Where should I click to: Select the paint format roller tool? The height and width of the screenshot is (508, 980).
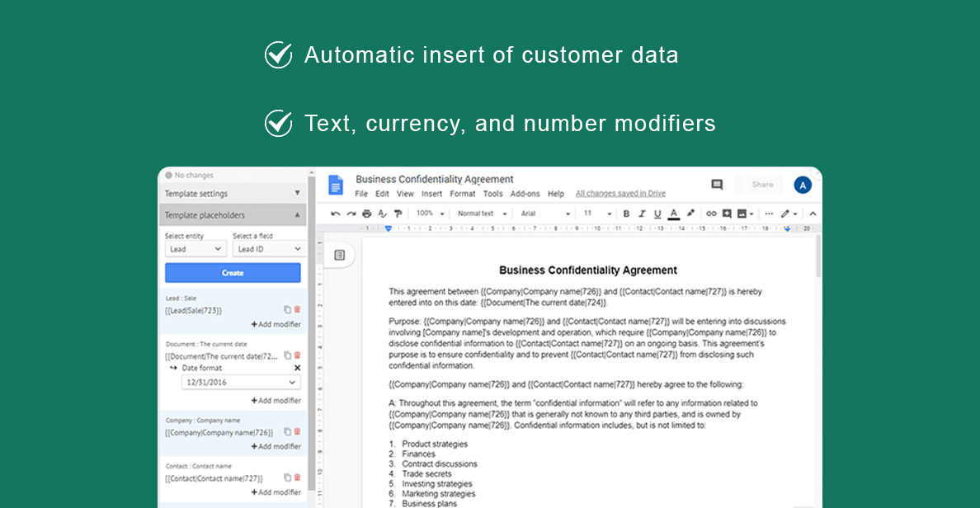[x=398, y=214]
